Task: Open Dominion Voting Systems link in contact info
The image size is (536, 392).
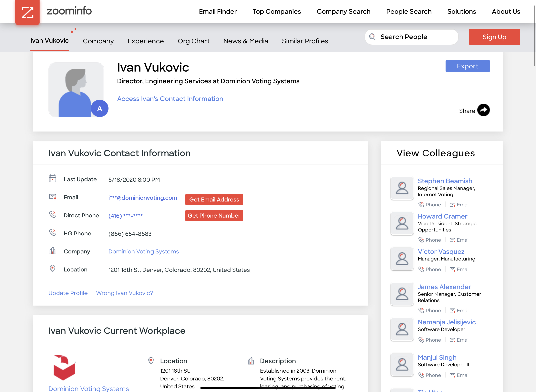Action: (143, 251)
